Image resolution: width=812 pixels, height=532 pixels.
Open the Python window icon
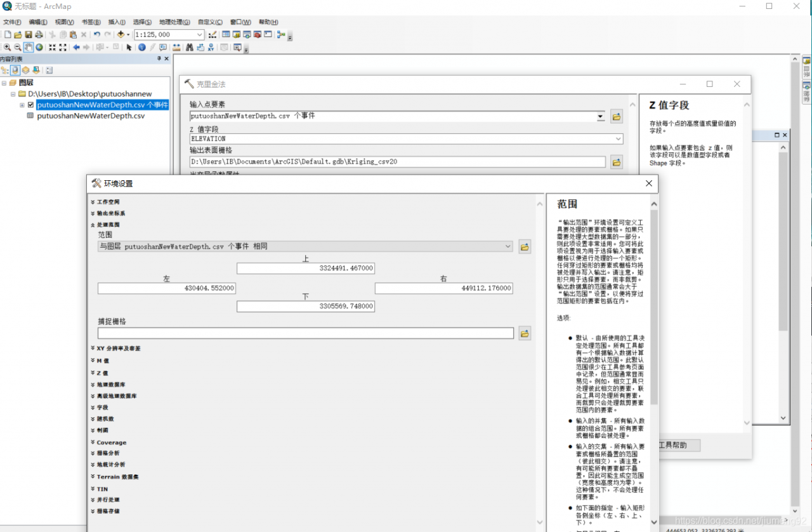click(268, 34)
